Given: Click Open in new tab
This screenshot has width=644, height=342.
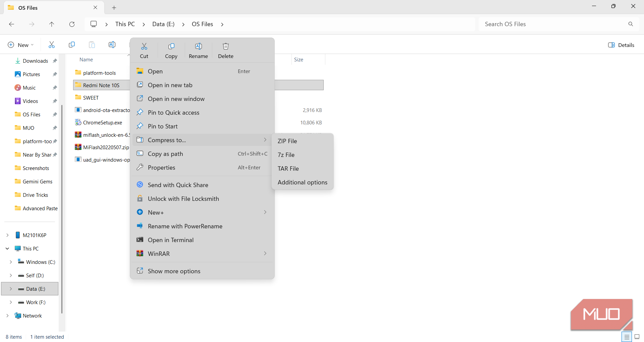Looking at the screenshot, I should click(x=202, y=85).
